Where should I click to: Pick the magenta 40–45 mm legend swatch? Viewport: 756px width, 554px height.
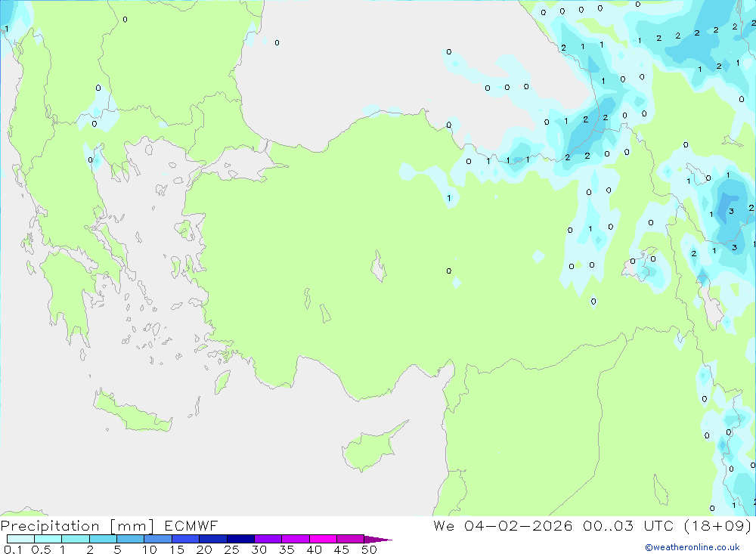coord(323,539)
